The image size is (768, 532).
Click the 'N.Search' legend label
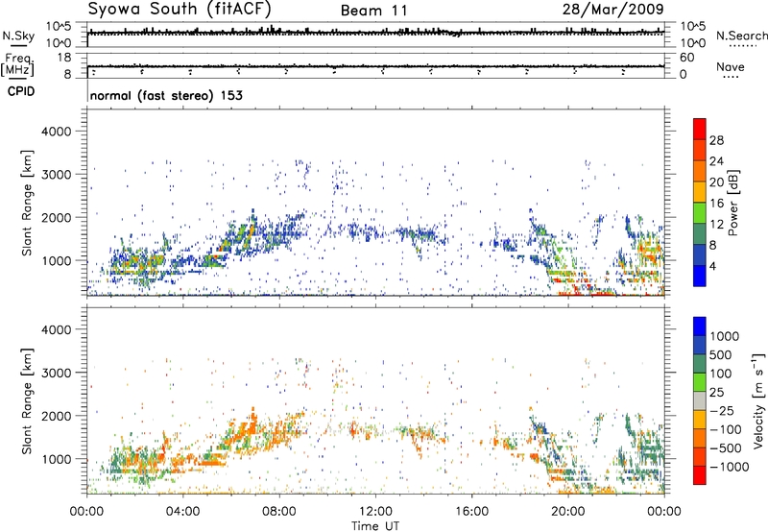(741, 36)
